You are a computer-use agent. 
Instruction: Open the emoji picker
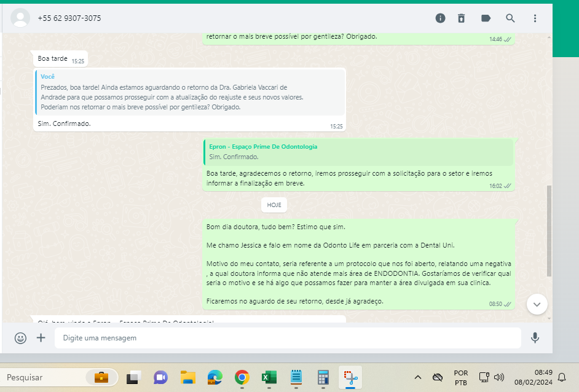(x=20, y=338)
